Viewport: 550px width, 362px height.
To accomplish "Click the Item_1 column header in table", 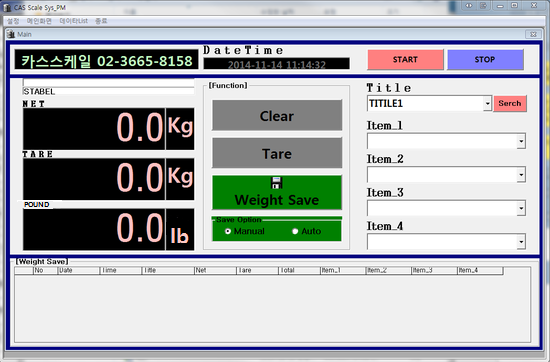I will tap(343, 270).
